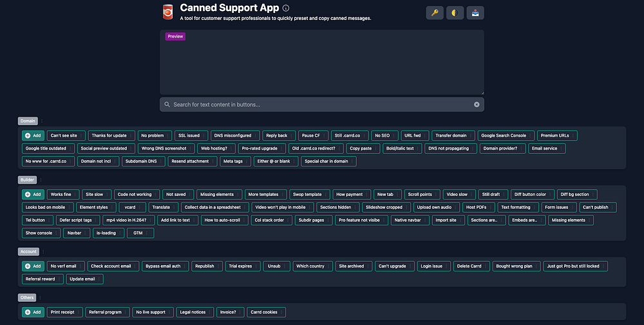644x325 pixels.
Task: Choose the Site slow message
Action: tap(97, 194)
